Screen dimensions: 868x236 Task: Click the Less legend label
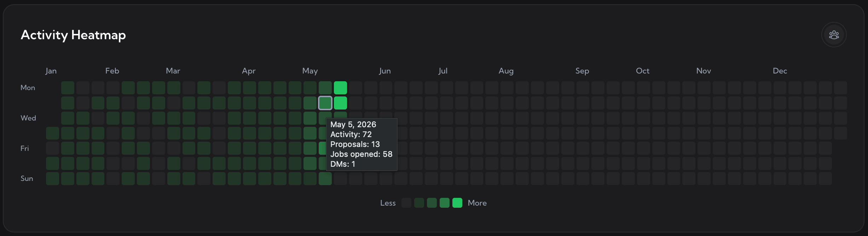click(388, 203)
